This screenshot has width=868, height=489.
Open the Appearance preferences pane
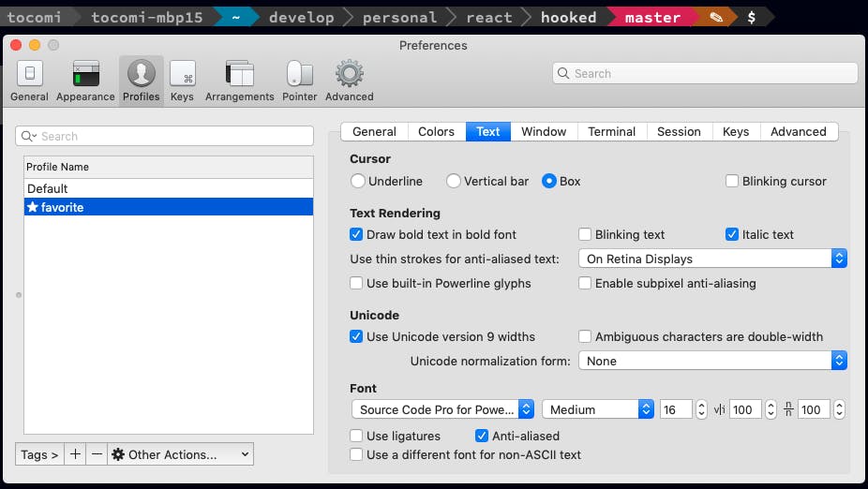point(86,81)
